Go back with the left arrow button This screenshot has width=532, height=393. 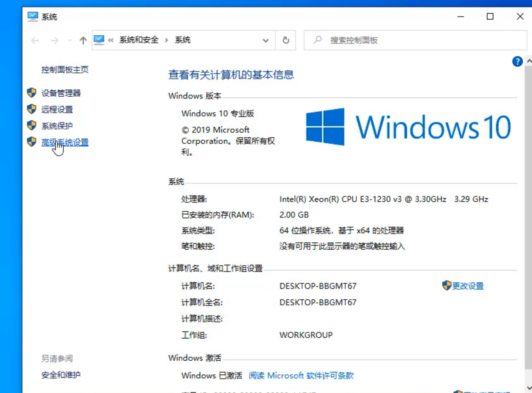tap(35, 41)
